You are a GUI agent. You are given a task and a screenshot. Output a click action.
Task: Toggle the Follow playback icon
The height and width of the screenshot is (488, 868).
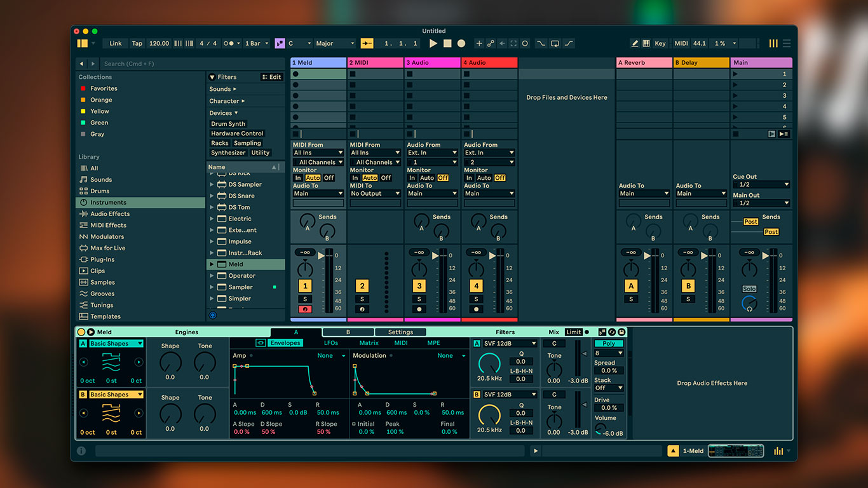[x=367, y=43]
